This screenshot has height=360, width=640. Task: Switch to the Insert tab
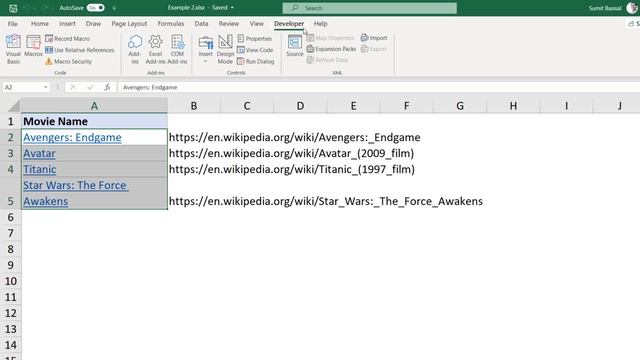pos(67,24)
